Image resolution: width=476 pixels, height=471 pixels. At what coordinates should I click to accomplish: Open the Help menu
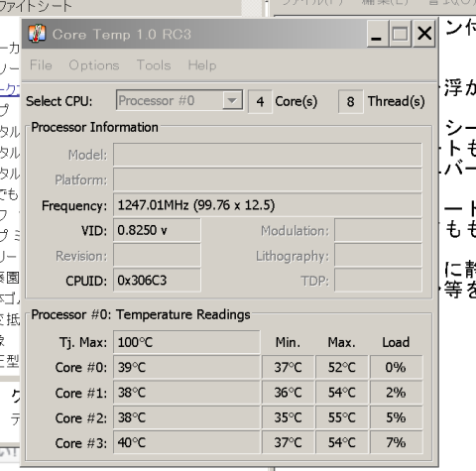pos(202,65)
